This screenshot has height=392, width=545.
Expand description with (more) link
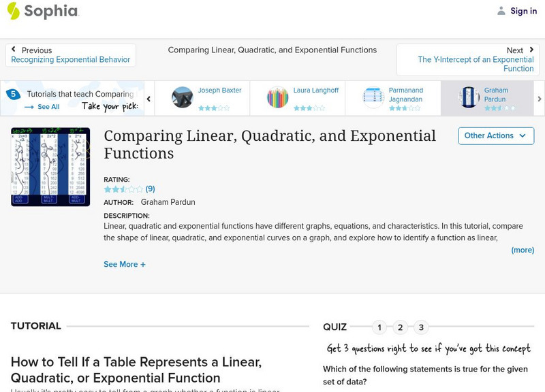tap(523, 250)
